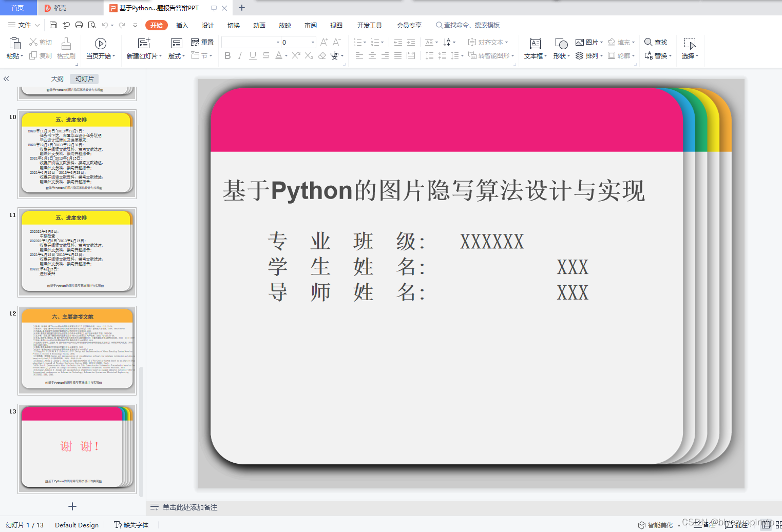Toggle Underline formatting

point(253,55)
